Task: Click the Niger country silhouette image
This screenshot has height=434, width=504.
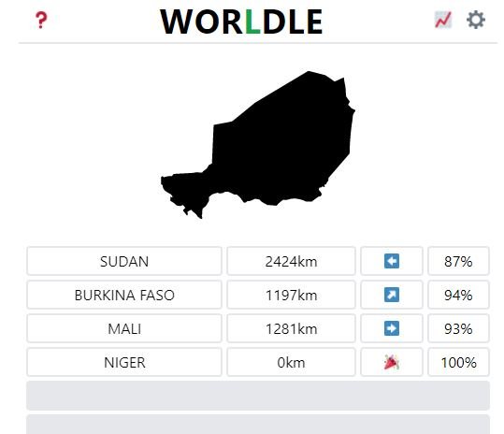Action: (258, 145)
